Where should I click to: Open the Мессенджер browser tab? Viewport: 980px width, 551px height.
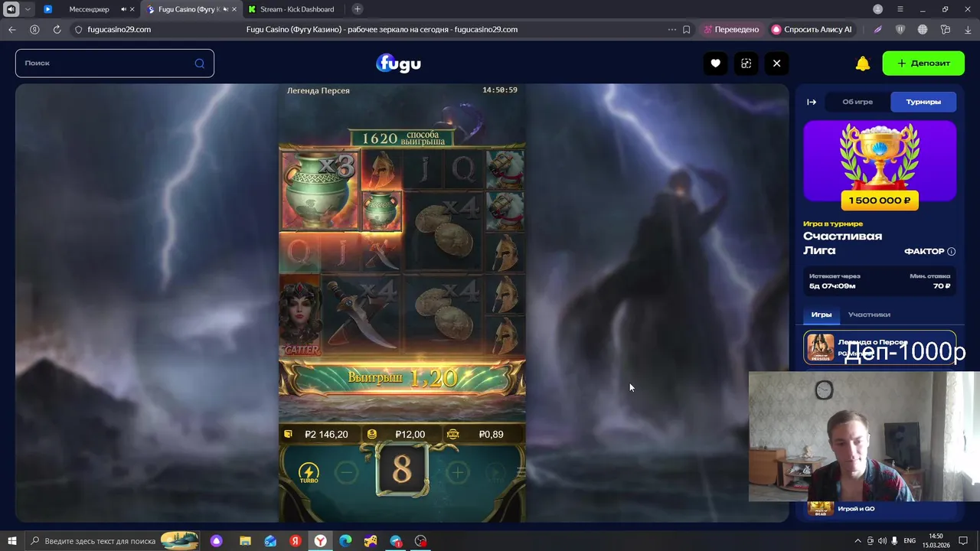click(x=89, y=9)
